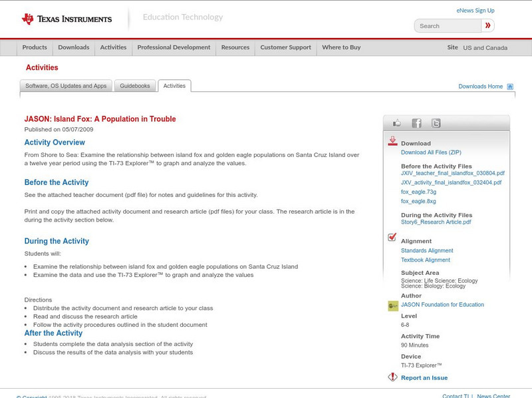The width and height of the screenshot is (532, 398).
Task: Click the 90 Minutes activity time value
Action: point(414,345)
